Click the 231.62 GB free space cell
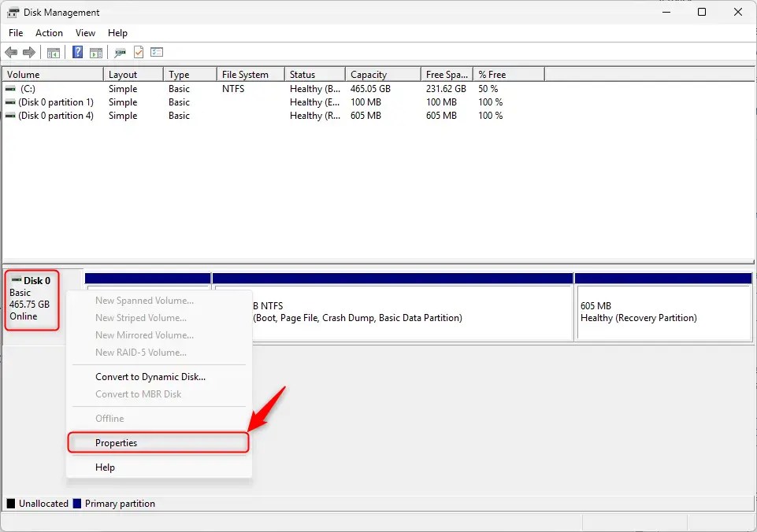This screenshot has width=757, height=532. [x=446, y=89]
